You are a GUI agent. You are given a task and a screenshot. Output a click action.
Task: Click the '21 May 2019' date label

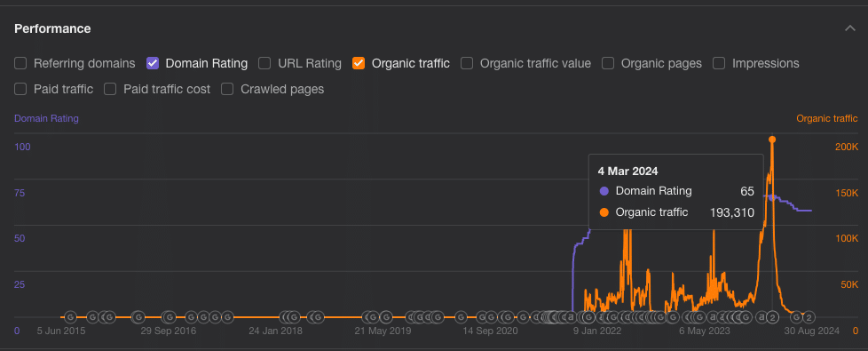(x=383, y=331)
